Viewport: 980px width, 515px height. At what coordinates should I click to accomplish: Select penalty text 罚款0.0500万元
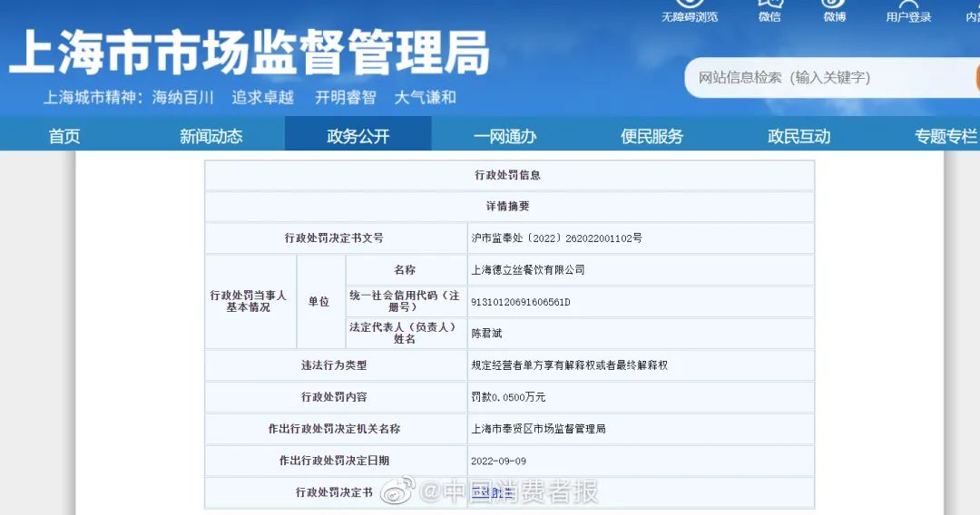pos(508,397)
